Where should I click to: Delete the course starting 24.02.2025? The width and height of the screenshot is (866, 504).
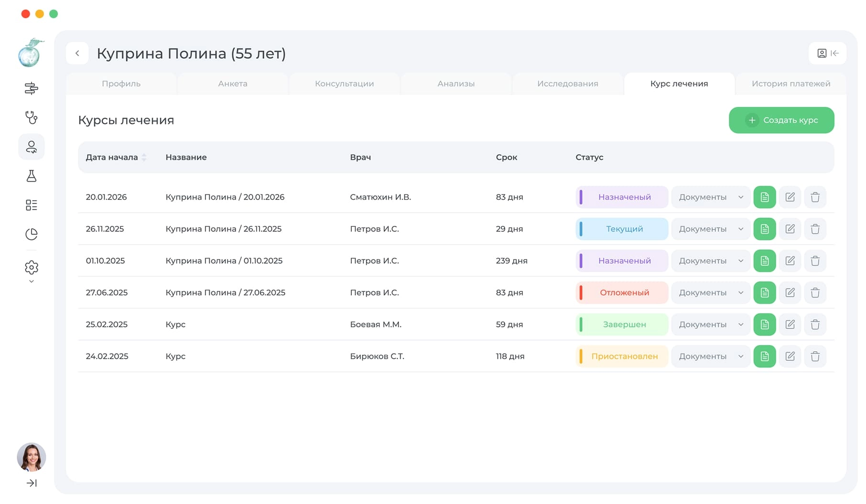coord(815,356)
